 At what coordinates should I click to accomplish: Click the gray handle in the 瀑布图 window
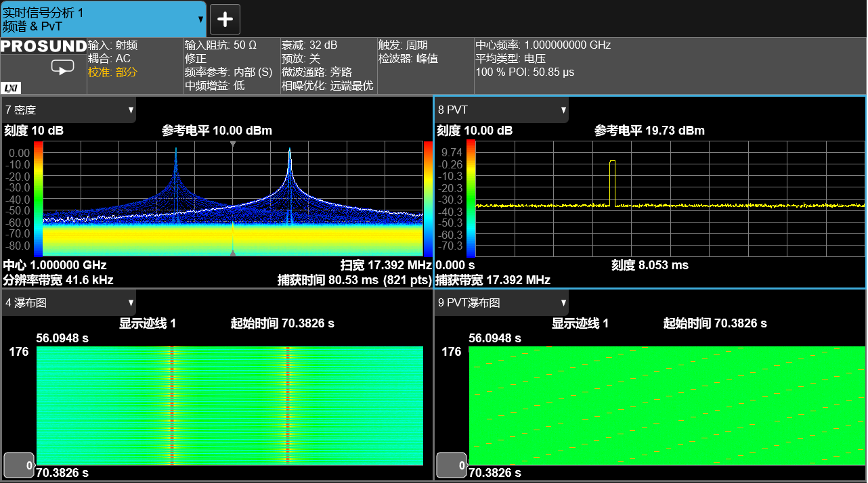pos(18,464)
